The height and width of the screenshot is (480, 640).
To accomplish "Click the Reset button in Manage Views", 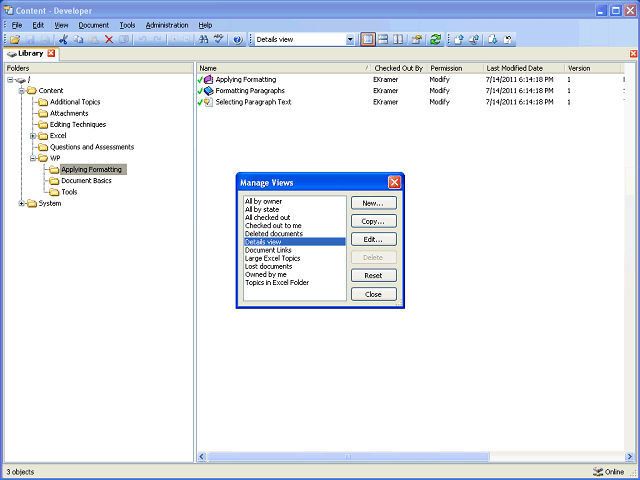I will 373,276.
